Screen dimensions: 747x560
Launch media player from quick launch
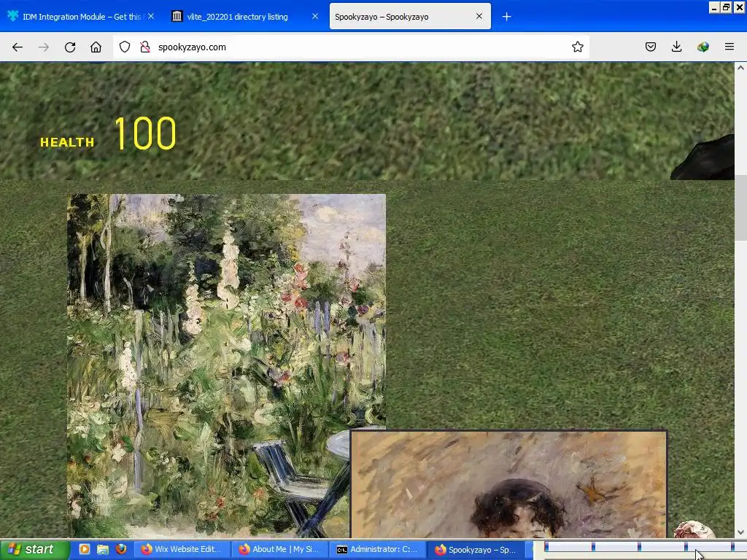[85, 549]
